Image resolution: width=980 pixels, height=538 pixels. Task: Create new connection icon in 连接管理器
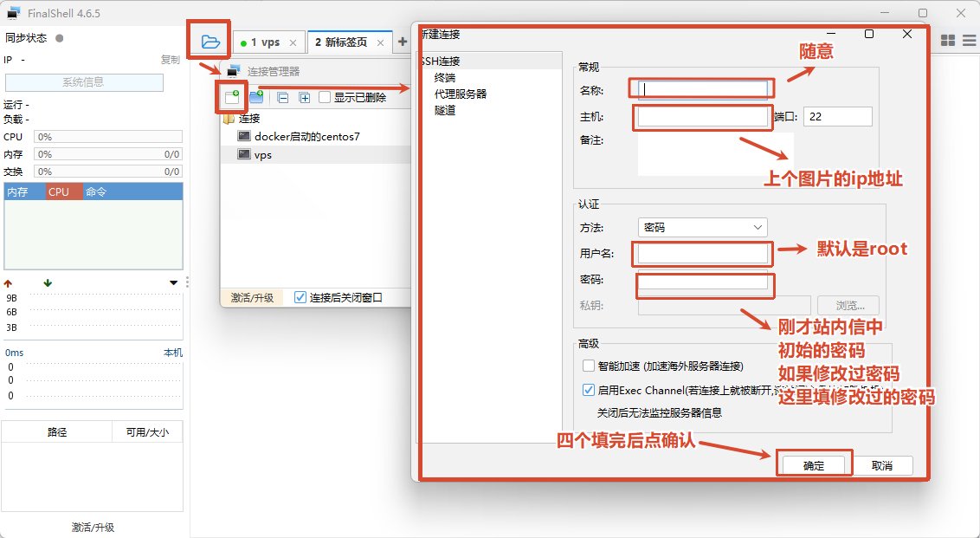(x=232, y=97)
